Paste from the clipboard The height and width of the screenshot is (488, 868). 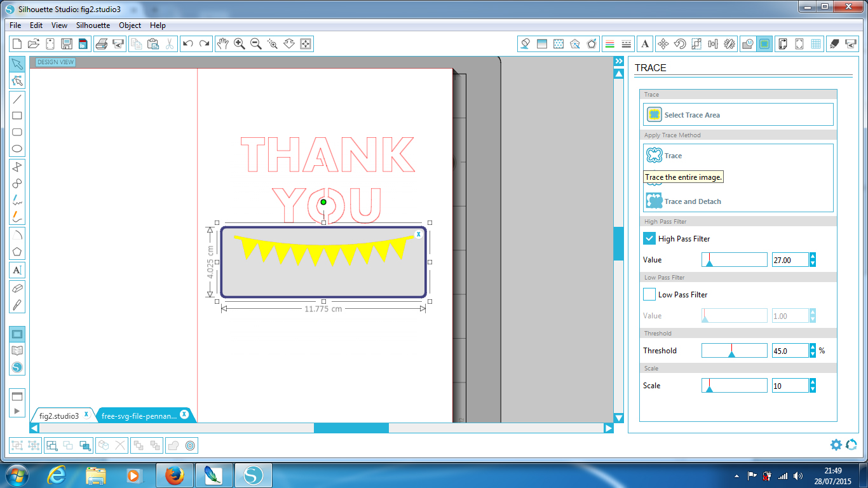(153, 44)
